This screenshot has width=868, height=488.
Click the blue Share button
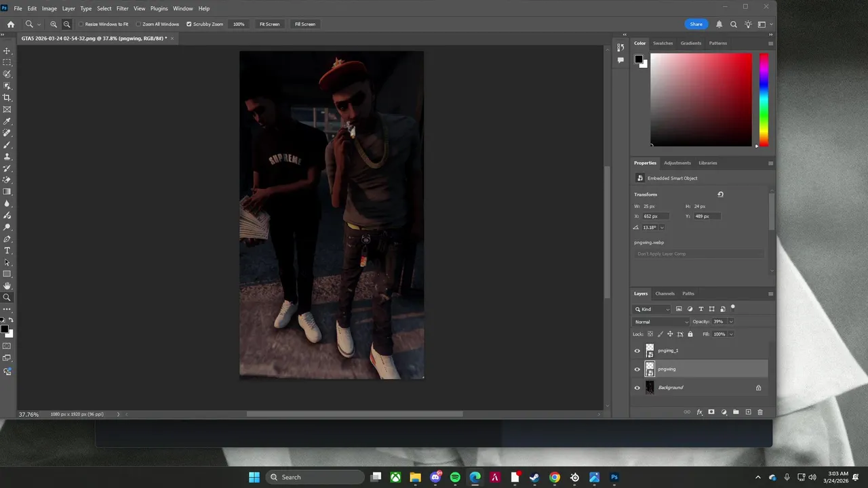(x=696, y=24)
